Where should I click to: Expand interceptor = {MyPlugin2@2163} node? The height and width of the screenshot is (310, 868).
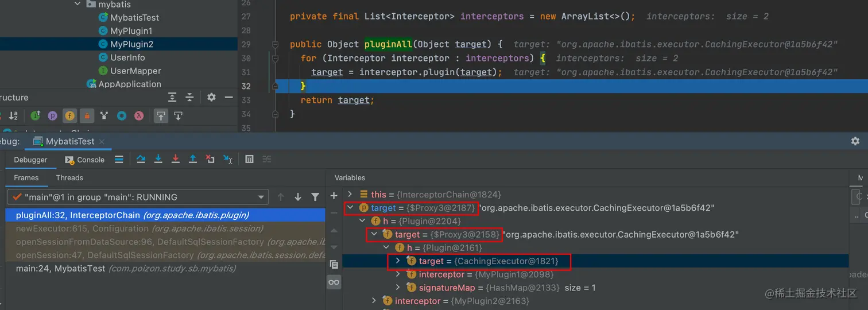point(374,301)
